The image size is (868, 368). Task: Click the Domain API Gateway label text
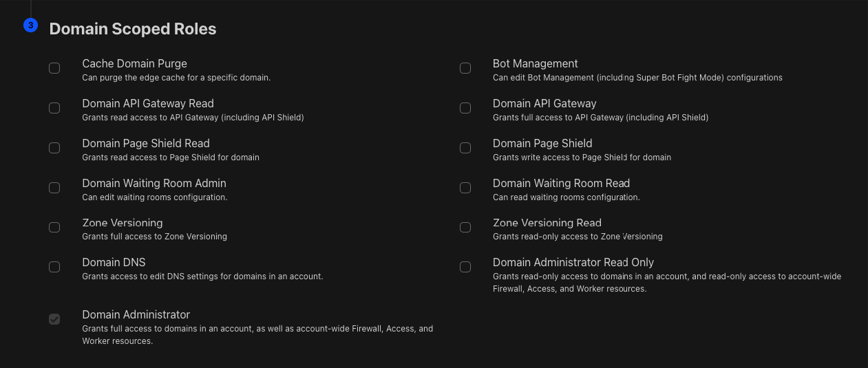(x=544, y=103)
